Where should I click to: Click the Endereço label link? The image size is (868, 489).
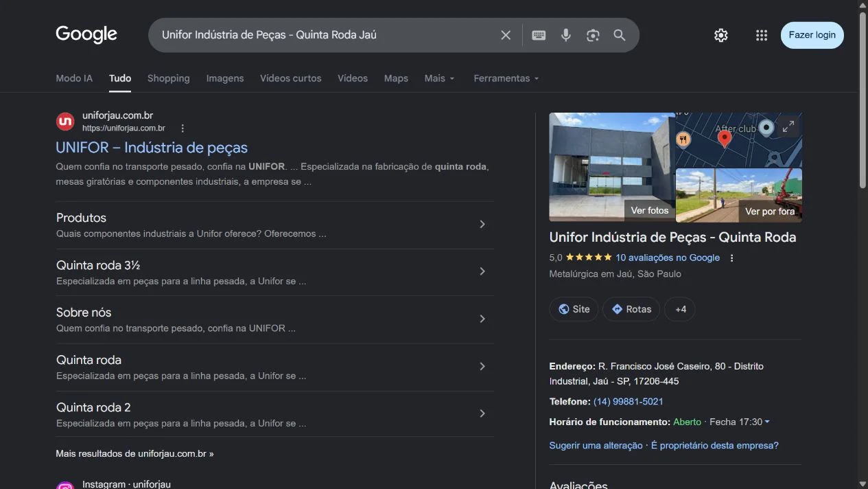(x=572, y=366)
